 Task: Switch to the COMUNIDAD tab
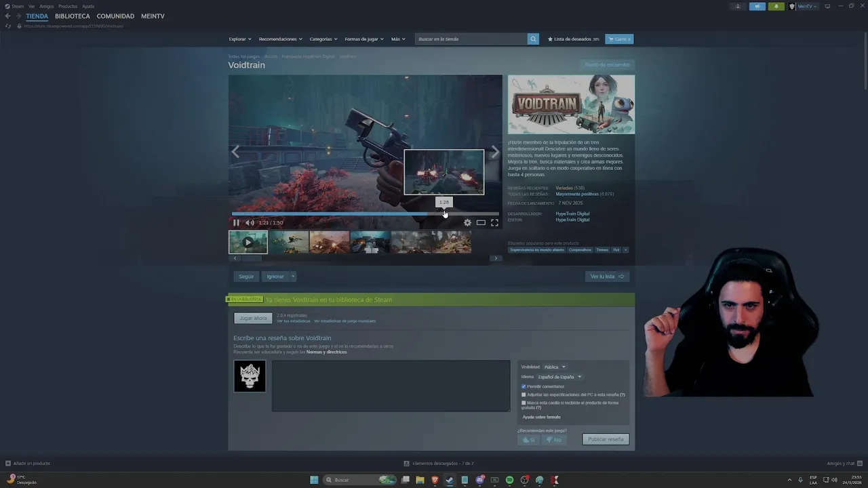pyautogui.click(x=115, y=16)
